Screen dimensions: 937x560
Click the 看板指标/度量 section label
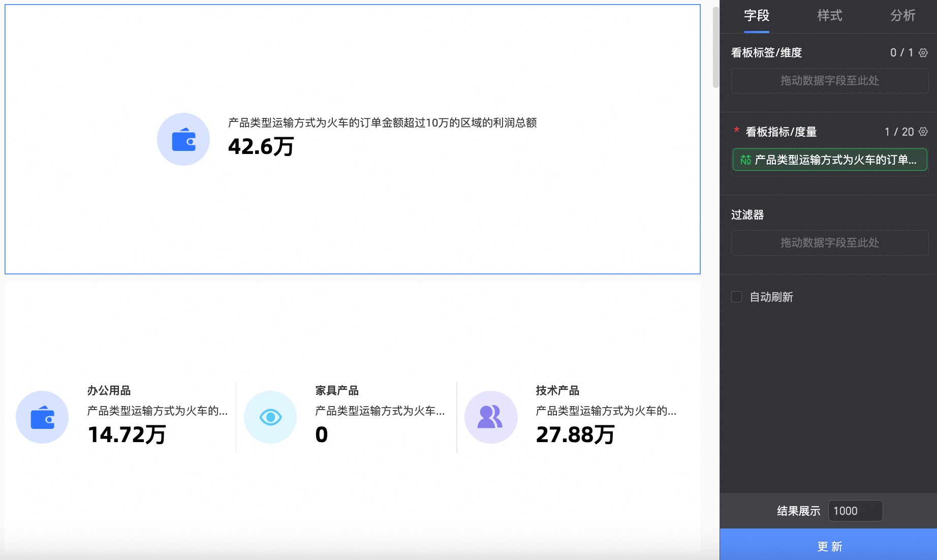(x=781, y=132)
